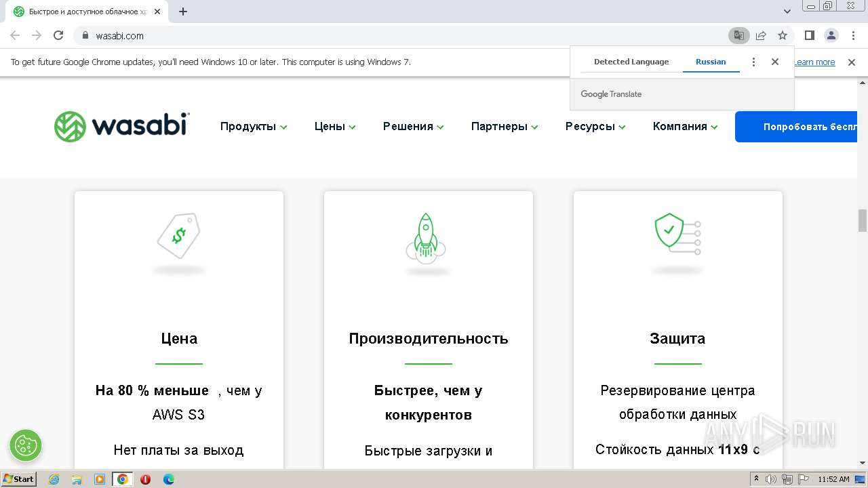Screen dimensions: 868x488
Task: Click the volume speaker tray icon
Action: (771, 479)
